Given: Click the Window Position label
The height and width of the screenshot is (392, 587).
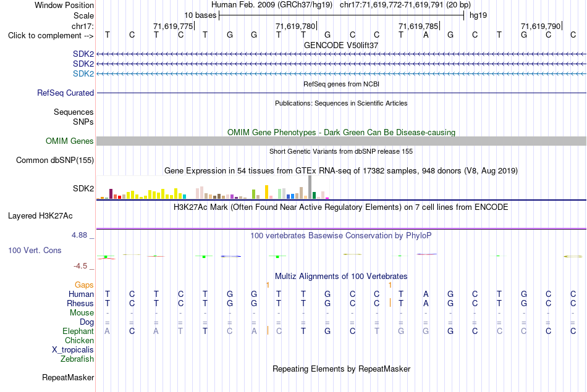Looking at the screenshot, I should pyautogui.click(x=64, y=5).
